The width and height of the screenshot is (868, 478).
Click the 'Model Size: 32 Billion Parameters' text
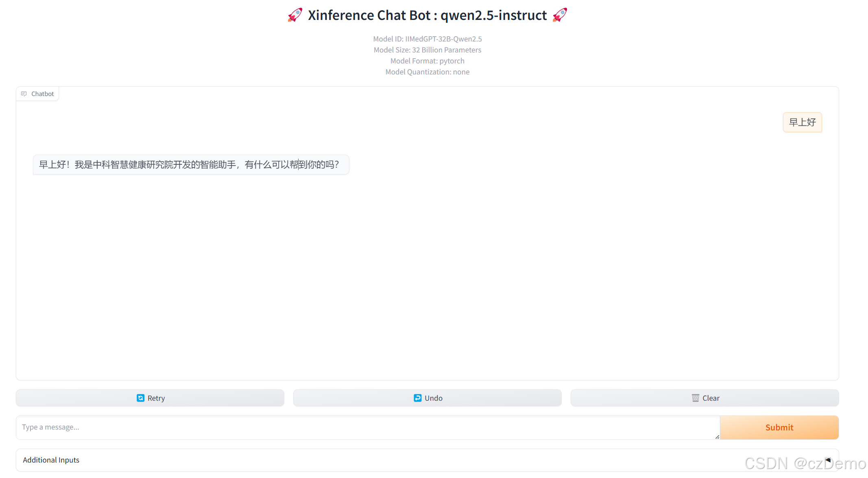pyautogui.click(x=427, y=50)
